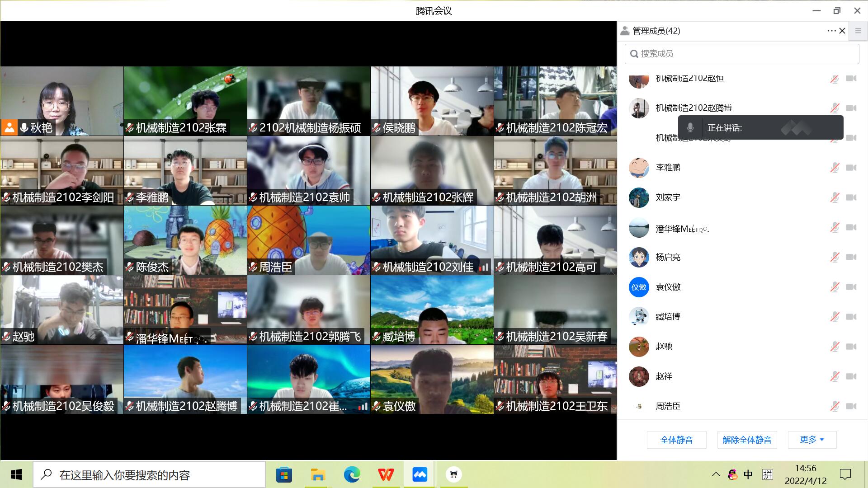Click the camera icon next to 袁仪傲
868x488 pixels.
851,287
